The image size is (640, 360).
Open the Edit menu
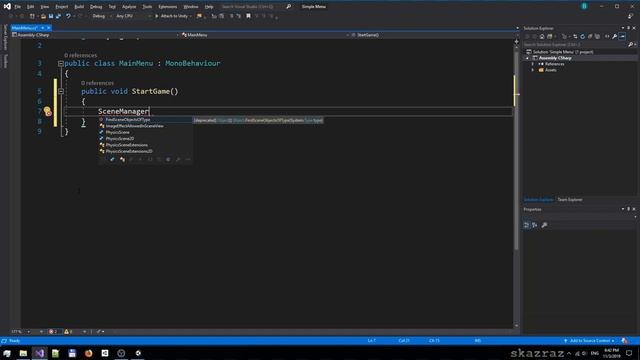tap(31, 7)
